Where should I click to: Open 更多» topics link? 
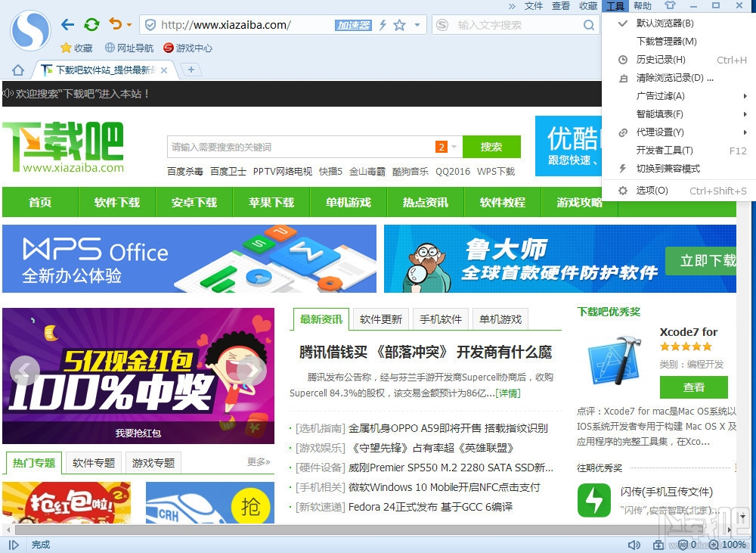[x=259, y=461]
